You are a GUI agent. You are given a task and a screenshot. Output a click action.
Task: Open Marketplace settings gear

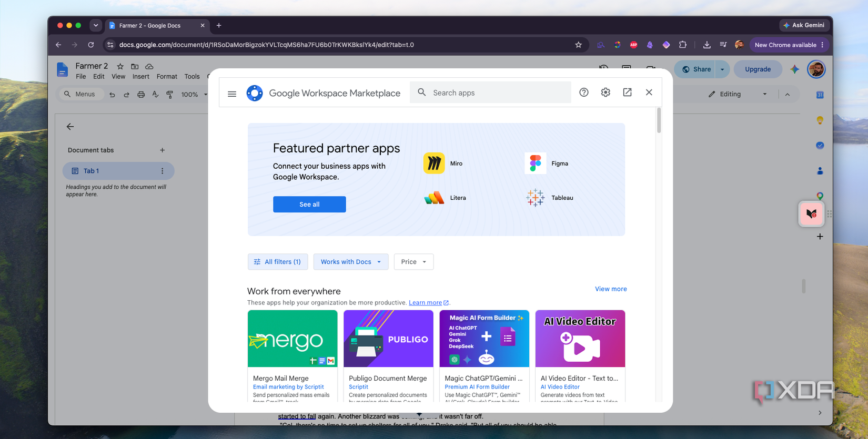click(605, 93)
